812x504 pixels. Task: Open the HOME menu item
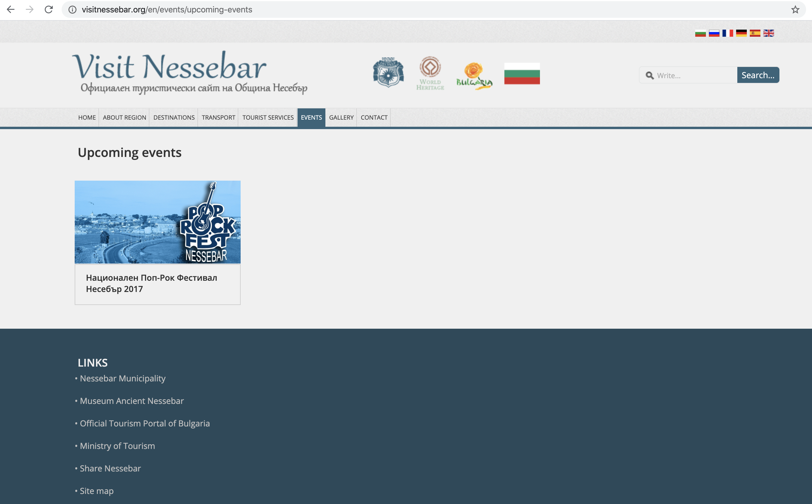87,118
